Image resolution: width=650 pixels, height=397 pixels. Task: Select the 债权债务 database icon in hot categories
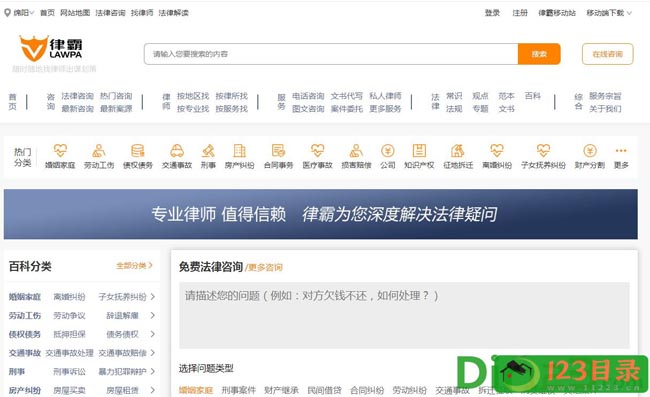coord(138,150)
